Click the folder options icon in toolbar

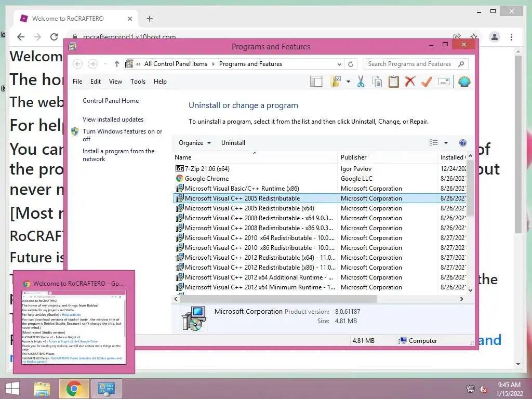336,82
